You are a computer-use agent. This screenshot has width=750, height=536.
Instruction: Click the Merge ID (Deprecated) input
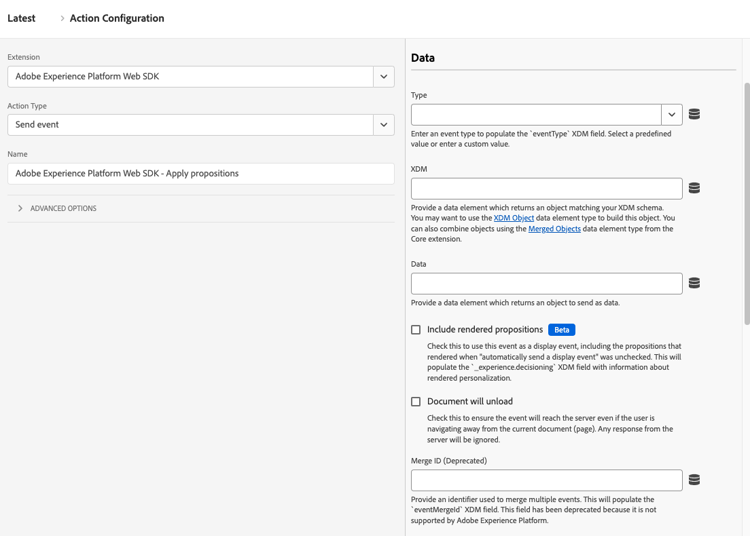(x=546, y=480)
